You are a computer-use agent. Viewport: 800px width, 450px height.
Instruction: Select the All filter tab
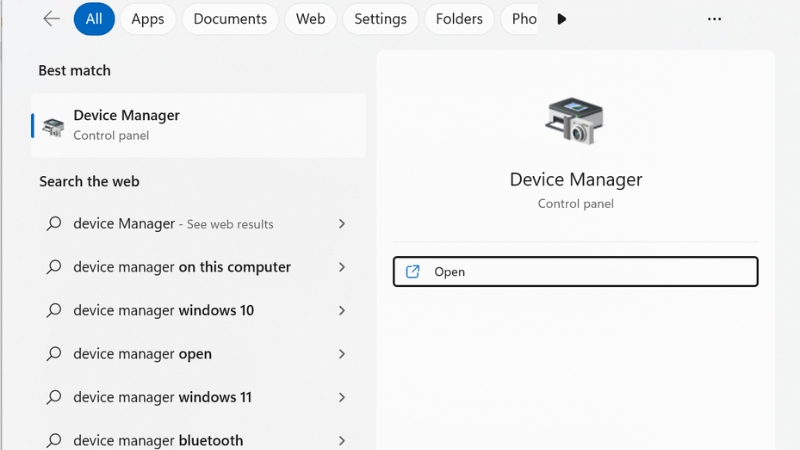94,19
